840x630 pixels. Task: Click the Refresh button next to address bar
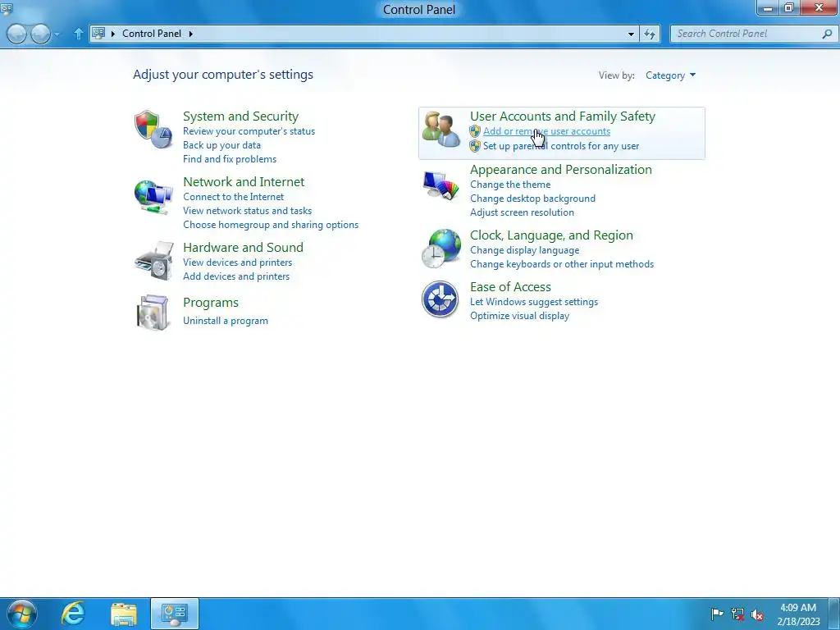(x=650, y=34)
